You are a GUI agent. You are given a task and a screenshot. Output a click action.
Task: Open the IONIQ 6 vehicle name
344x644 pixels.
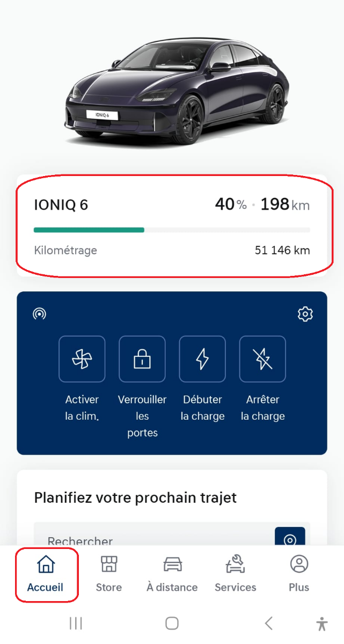coord(61,205)
